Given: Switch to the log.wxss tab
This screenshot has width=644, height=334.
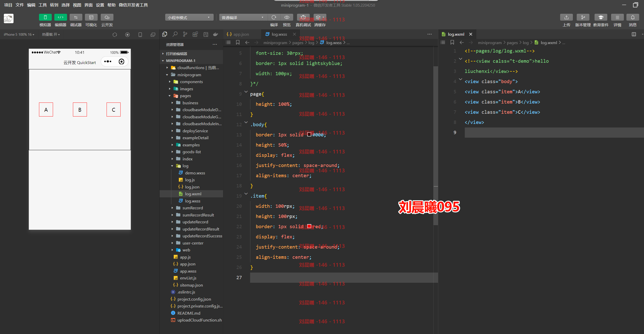Looking at the screenshot, I should [x=279, y=34].
